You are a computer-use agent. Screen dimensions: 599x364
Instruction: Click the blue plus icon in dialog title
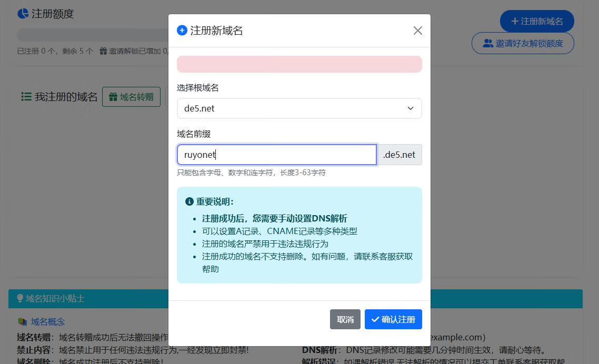(182, 31)
